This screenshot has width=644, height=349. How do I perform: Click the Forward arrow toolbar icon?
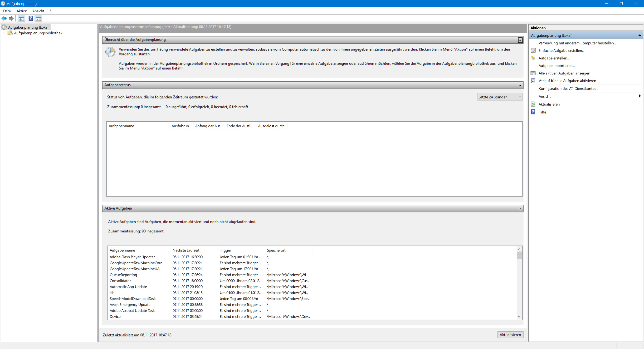11,18
